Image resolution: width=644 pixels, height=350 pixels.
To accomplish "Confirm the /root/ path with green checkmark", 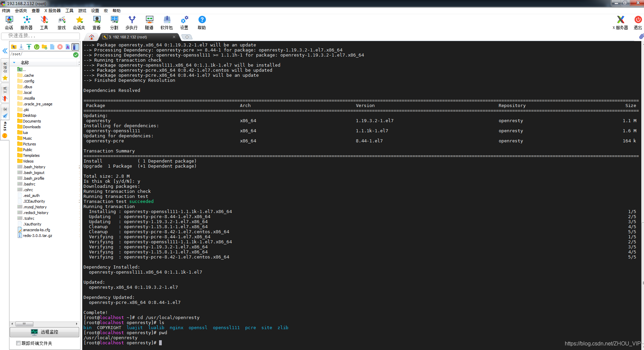I will click(x=76, y=55).
